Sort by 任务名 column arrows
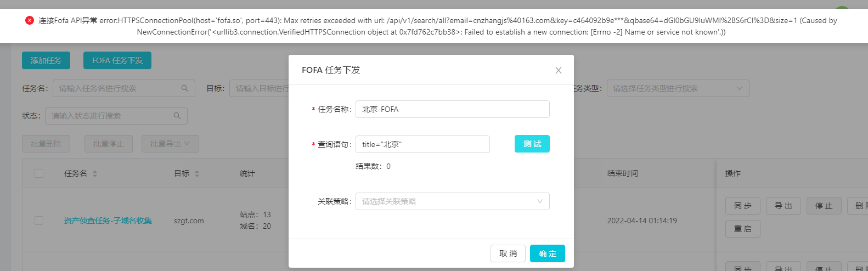This screenshot has width=868, height=271. point(95,173)
